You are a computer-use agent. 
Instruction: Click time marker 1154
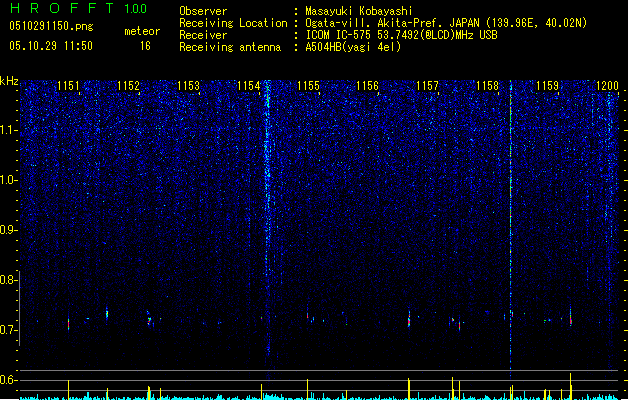(248, 85)
